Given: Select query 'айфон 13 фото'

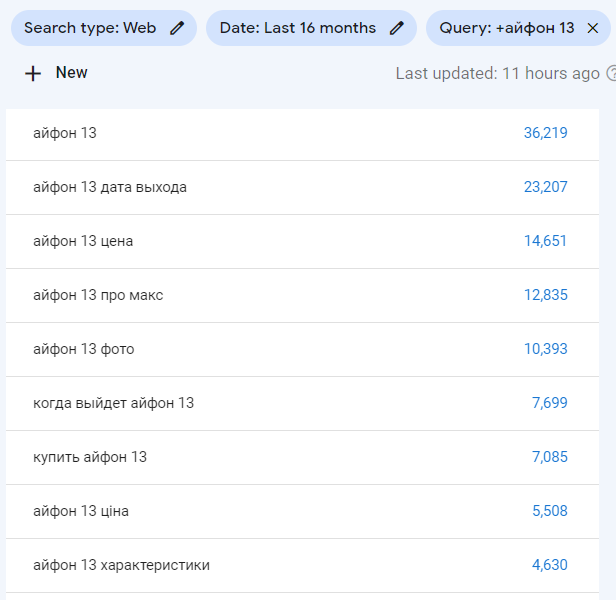Looking at the screenshot, I should coord(302,350).
